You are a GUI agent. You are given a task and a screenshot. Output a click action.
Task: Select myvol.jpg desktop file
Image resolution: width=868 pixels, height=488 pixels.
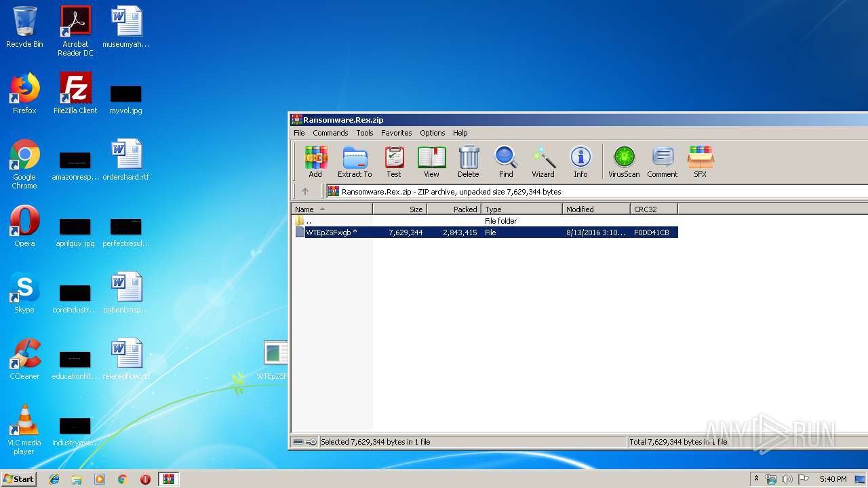tap(126, 99)
